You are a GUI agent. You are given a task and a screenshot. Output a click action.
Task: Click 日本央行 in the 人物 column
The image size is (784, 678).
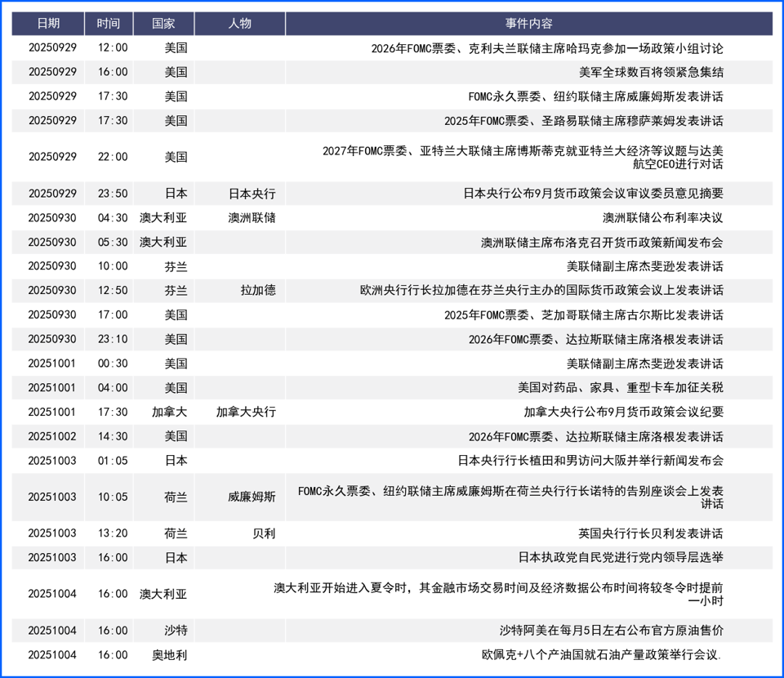252,194
